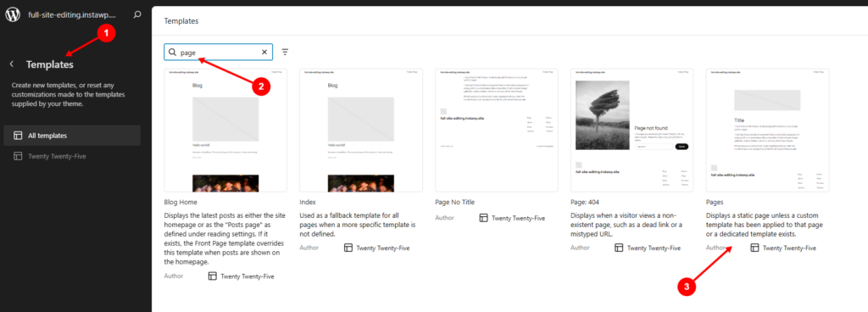This screenshot has width=868, height=312.
Task: Click the Author label under Page No Title
Action: coord(444,218)
